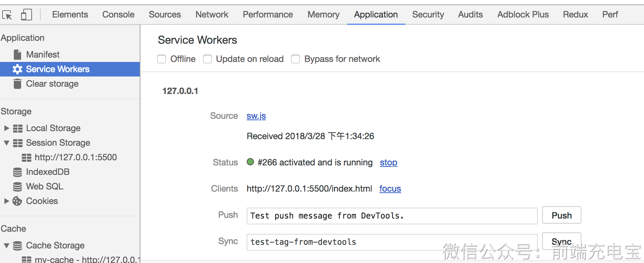644x263 pixels.
Task: Click the Local Storage grid icon
Action: coord(18,128)
